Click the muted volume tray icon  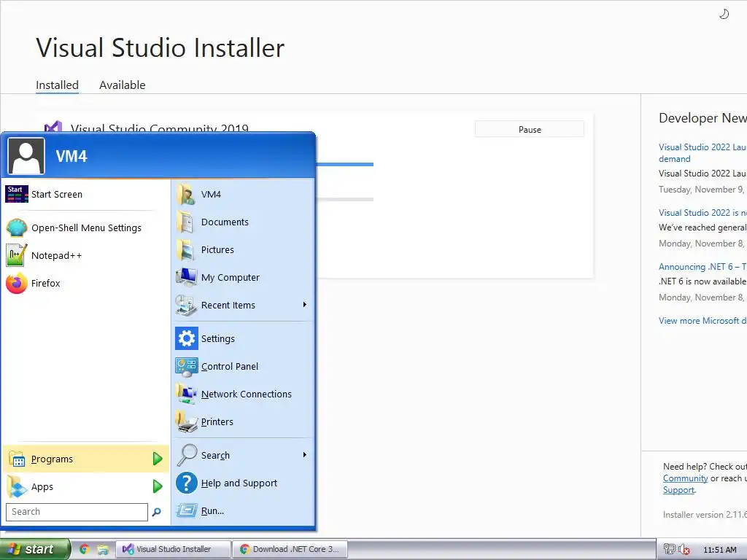(x=684, y=550)
